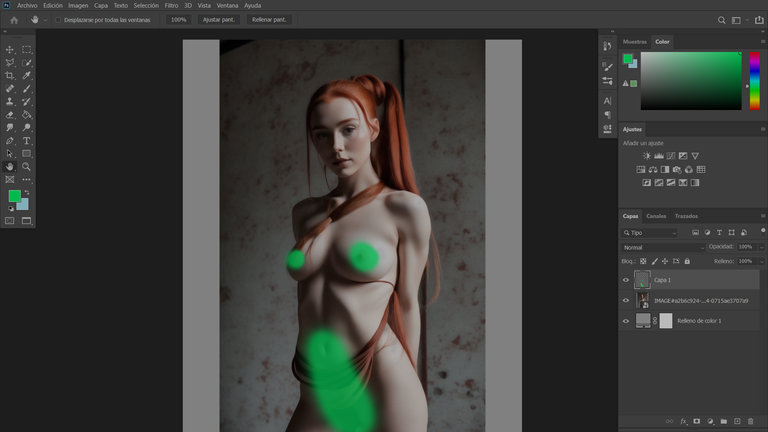Viewport: 768px width, 432px height.
Task: Add a layer mask icon
Action: [x=696, y=421]
